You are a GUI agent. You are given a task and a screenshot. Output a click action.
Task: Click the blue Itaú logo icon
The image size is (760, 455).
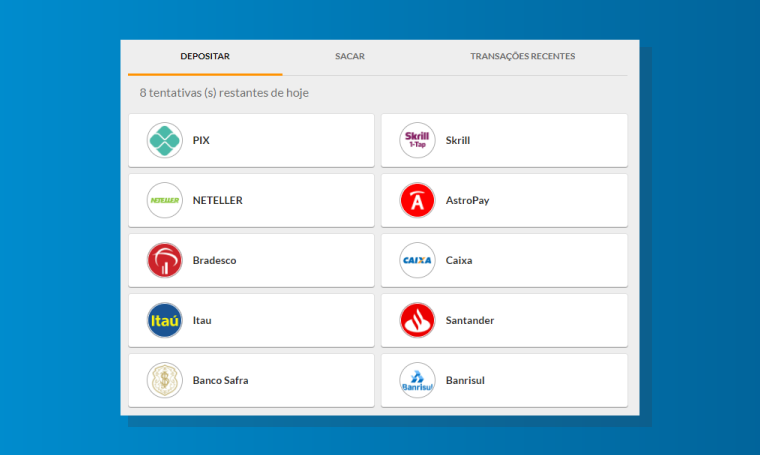pyautogui.click(x=165, y=320)
